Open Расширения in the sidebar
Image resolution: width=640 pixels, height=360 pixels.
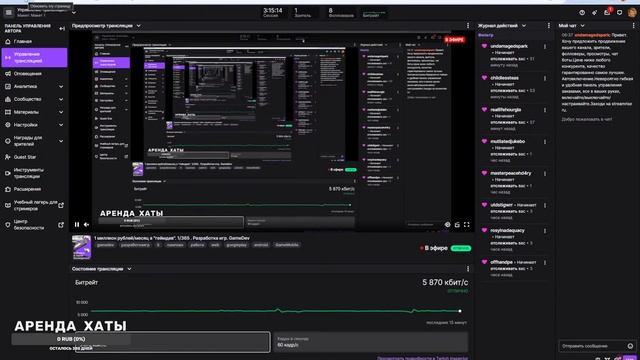coord(34,189)
